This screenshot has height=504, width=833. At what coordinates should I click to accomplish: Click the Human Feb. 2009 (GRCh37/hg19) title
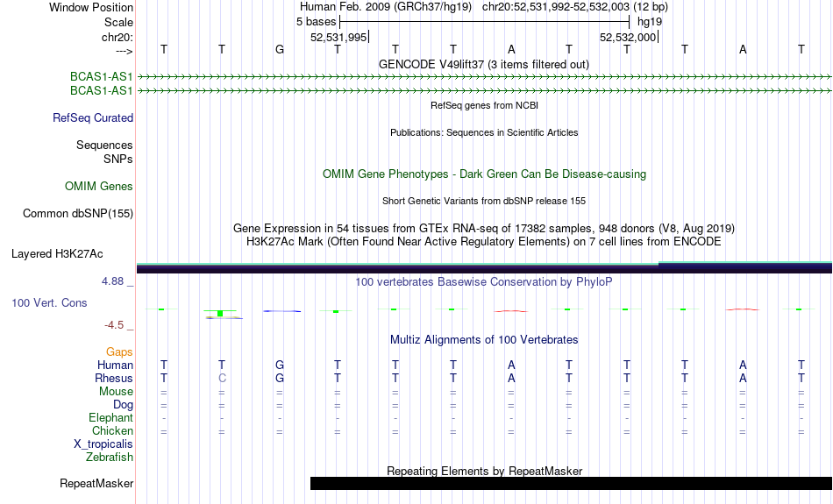386,7
